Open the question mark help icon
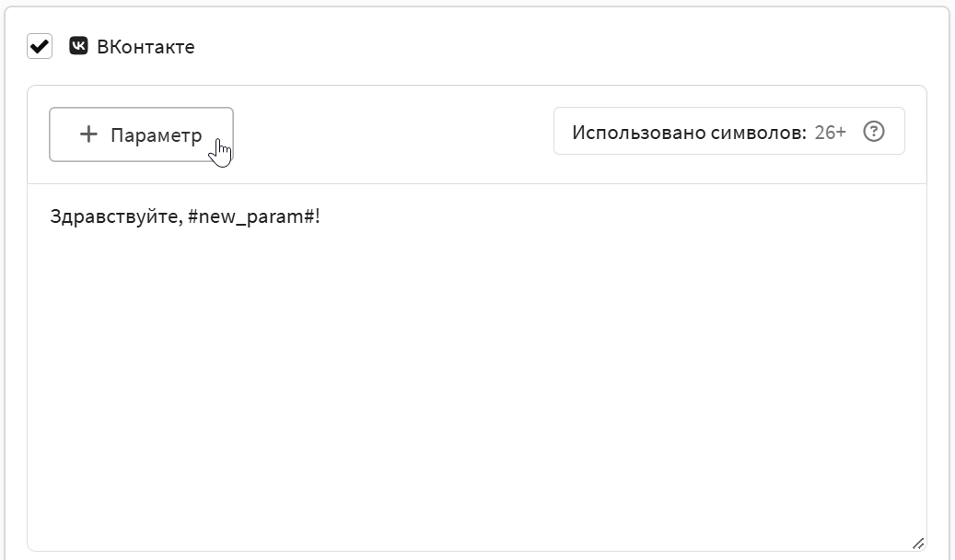The image size is (955, 560). point(874,132)
